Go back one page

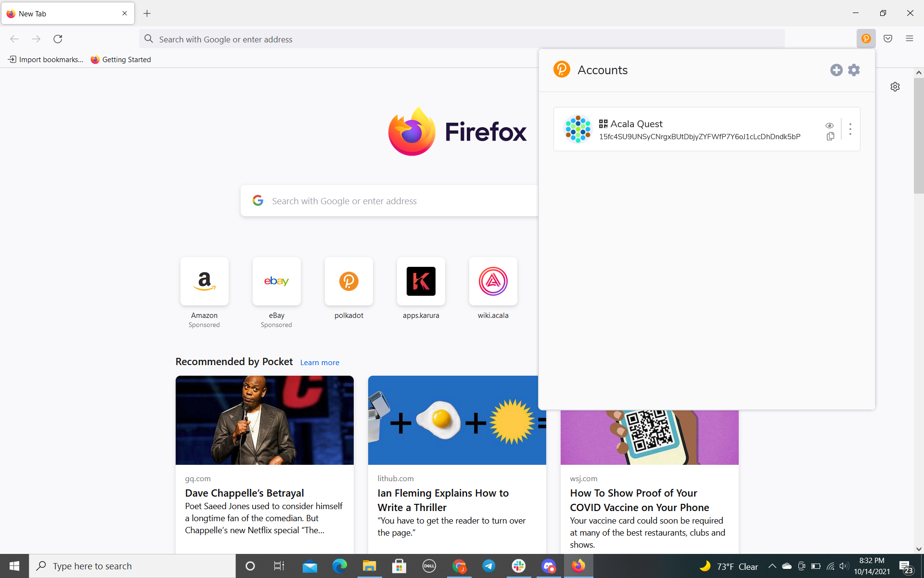tap(14, 39)
